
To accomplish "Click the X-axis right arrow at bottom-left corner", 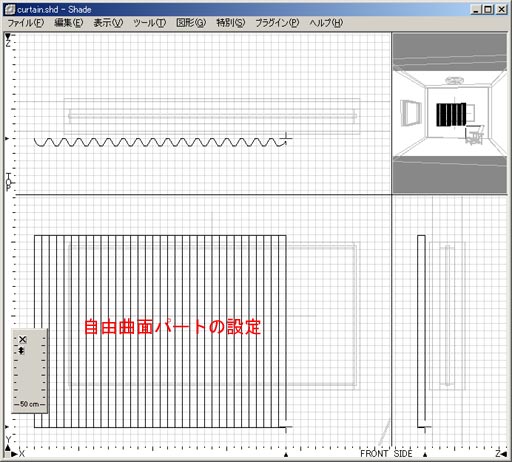I will [14, 454].
